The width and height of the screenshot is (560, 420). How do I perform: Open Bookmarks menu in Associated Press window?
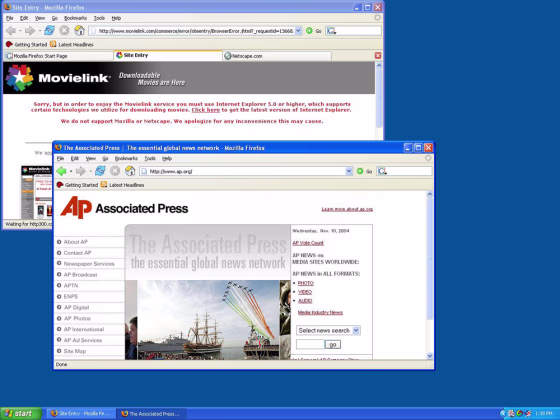126,158
